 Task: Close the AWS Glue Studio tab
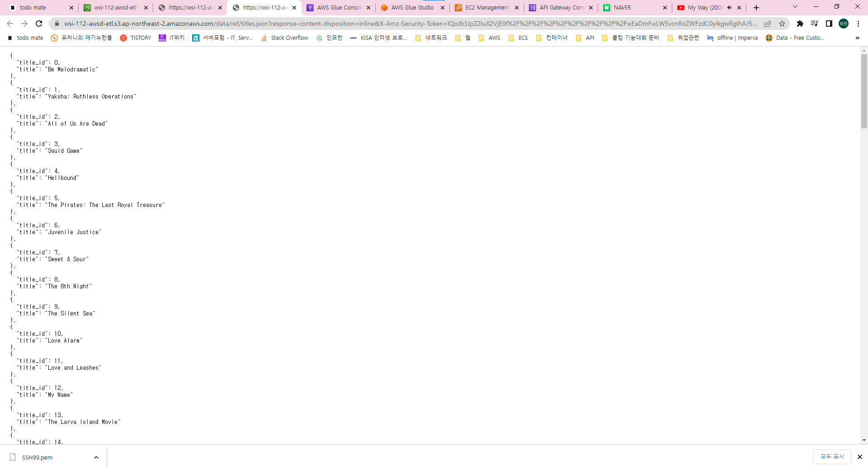pyautogui.click(x=443, y=8)
